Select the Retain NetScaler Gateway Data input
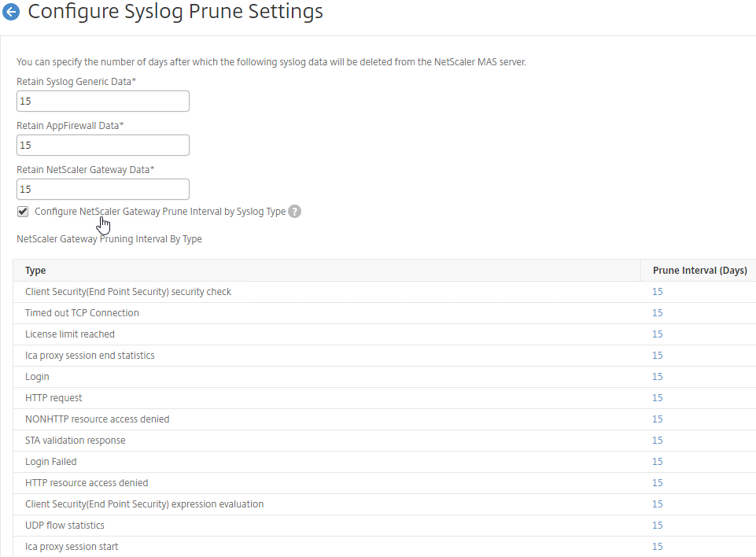This screenshot has width=756, height=557. (103, 189)
